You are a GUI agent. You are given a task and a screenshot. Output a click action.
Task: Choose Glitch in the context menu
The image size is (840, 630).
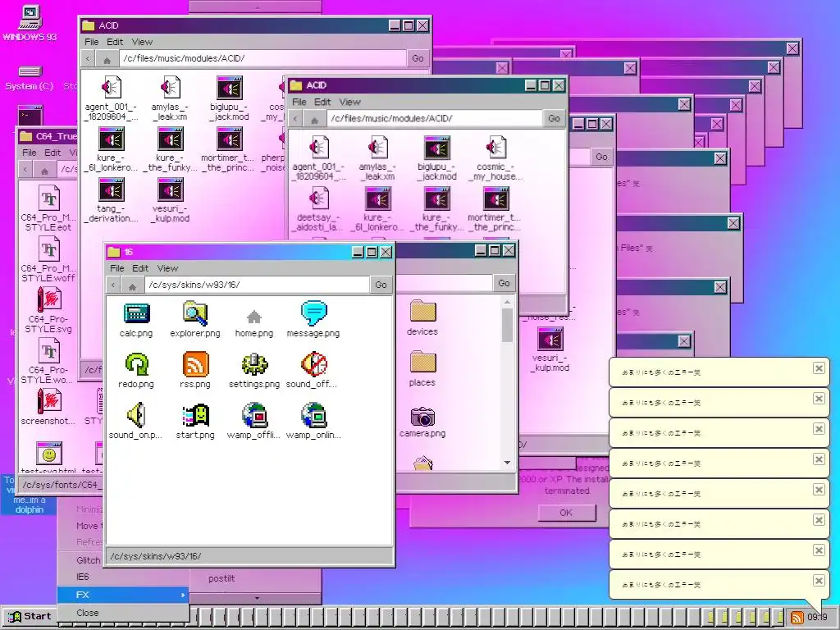click(89, 560)
